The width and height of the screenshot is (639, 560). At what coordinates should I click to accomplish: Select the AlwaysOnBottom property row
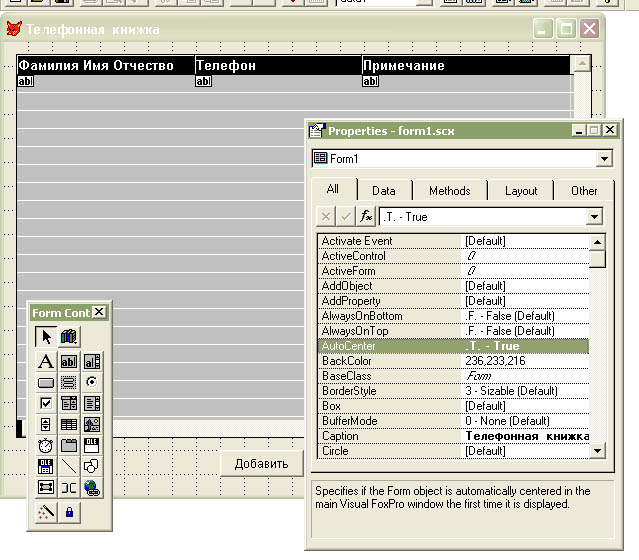(x=453, y=316)
